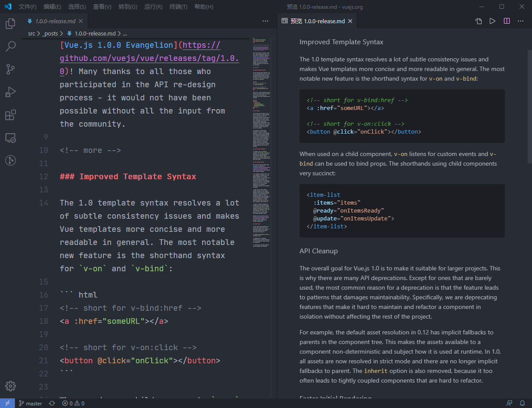This screenshot has height=408, width=532.
Task: Open the 终端(T) menu
Action: 178,7
